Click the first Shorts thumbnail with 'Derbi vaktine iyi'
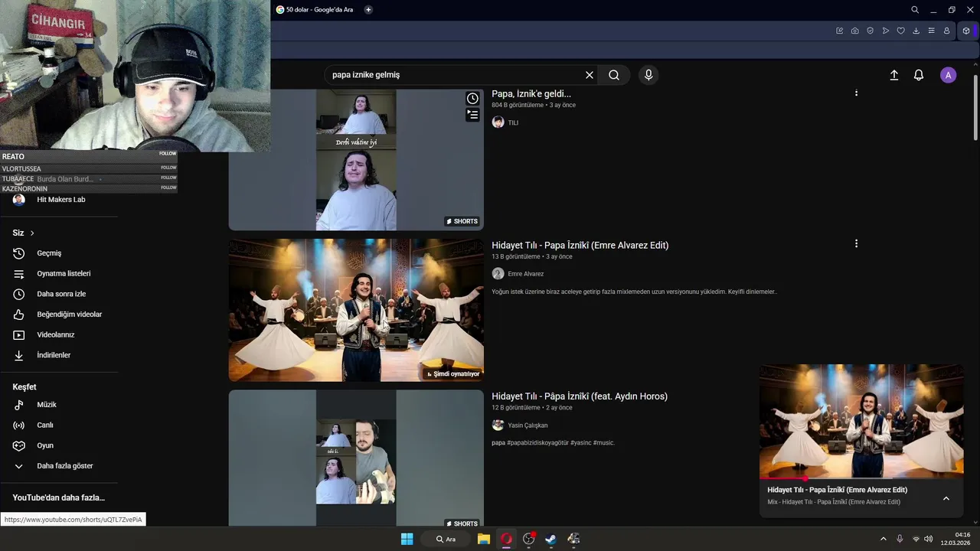 356,159
